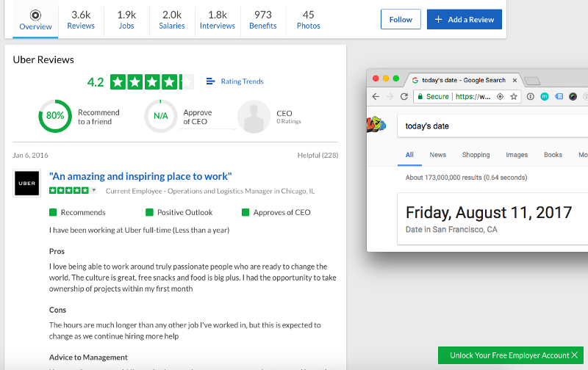Image resolution: width=588 pixels, height=370 pixels.
Task: Reload the Google search page
Action: [x=404, y=97]
